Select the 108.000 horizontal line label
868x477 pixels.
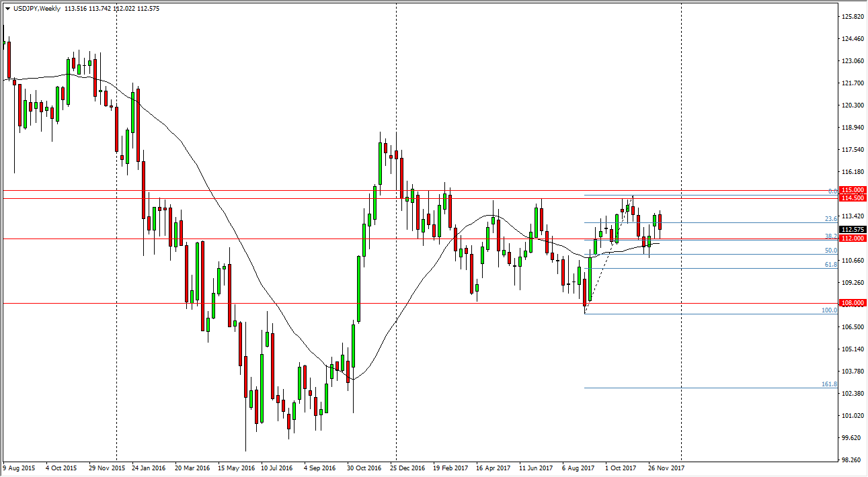point(851,303)
